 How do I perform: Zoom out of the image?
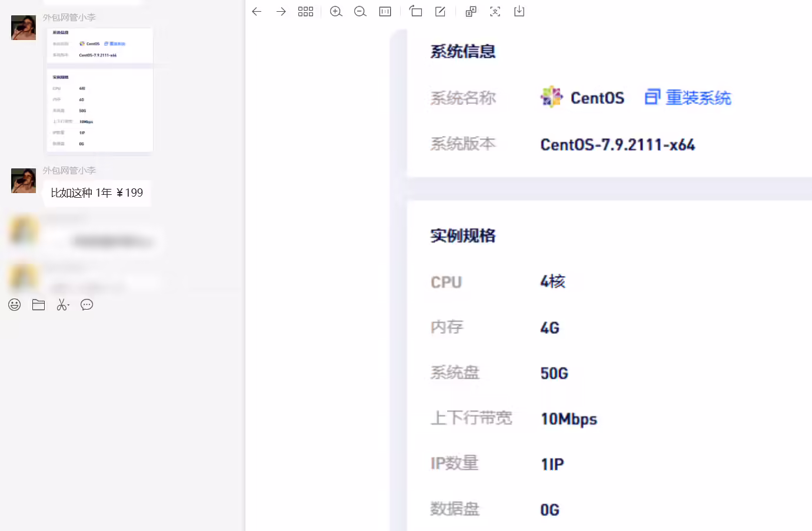360,11
